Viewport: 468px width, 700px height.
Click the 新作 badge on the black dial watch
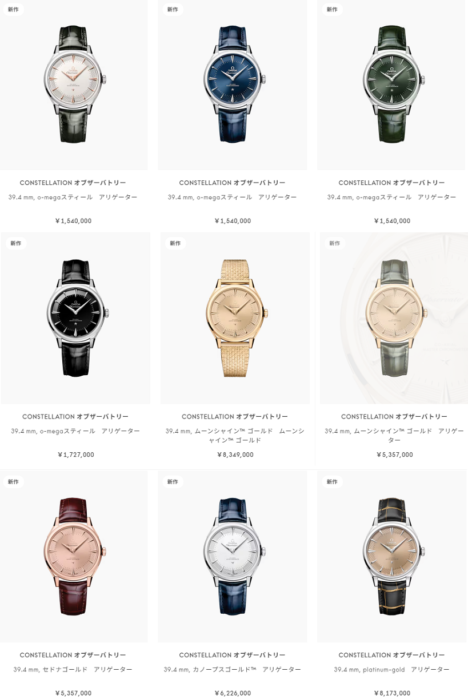16,243
